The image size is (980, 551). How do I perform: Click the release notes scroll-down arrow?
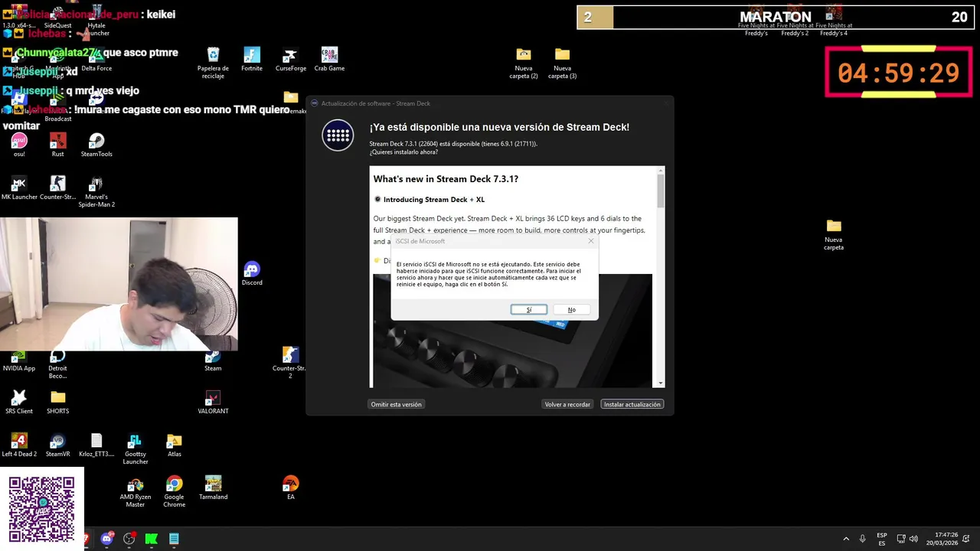coord(660,383)
